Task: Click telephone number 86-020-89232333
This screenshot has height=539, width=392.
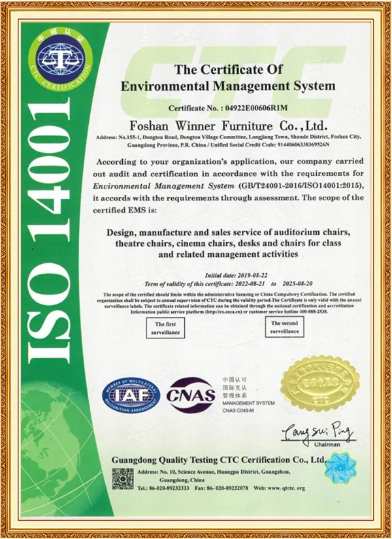Action: tap(169, 488)
